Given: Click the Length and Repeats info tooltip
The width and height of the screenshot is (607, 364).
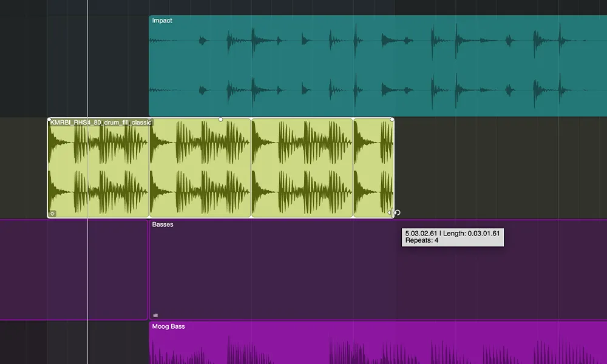Looking at the screenshot, I should 453,237.
